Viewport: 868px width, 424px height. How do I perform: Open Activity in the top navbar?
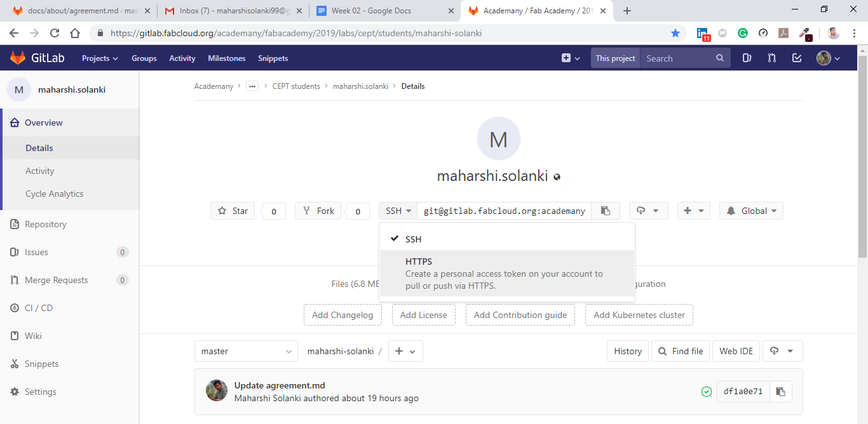(182, 58)
